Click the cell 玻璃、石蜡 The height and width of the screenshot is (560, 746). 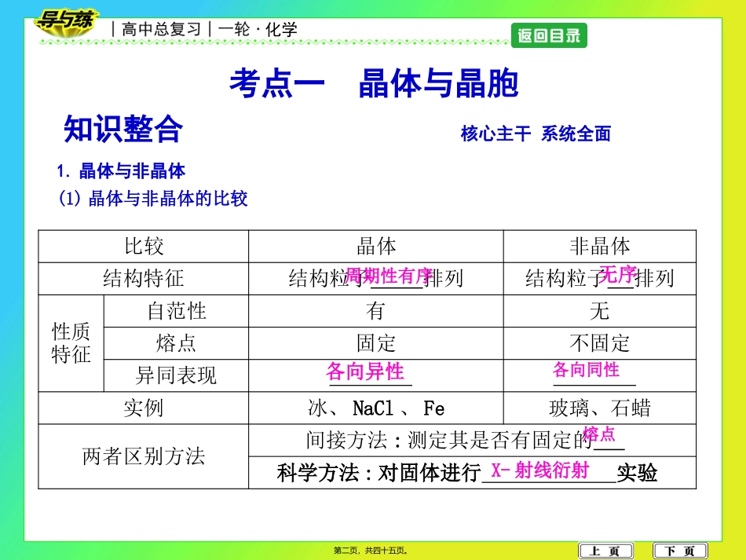tap(600, 408)
